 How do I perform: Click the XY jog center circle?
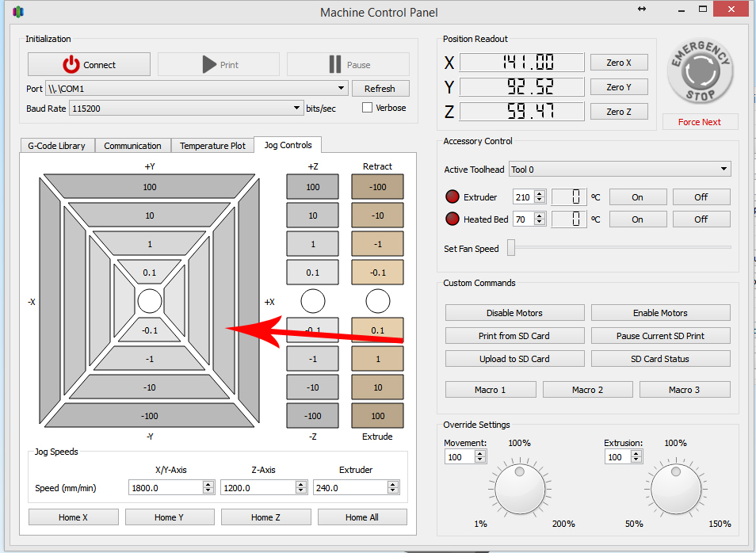150,301
